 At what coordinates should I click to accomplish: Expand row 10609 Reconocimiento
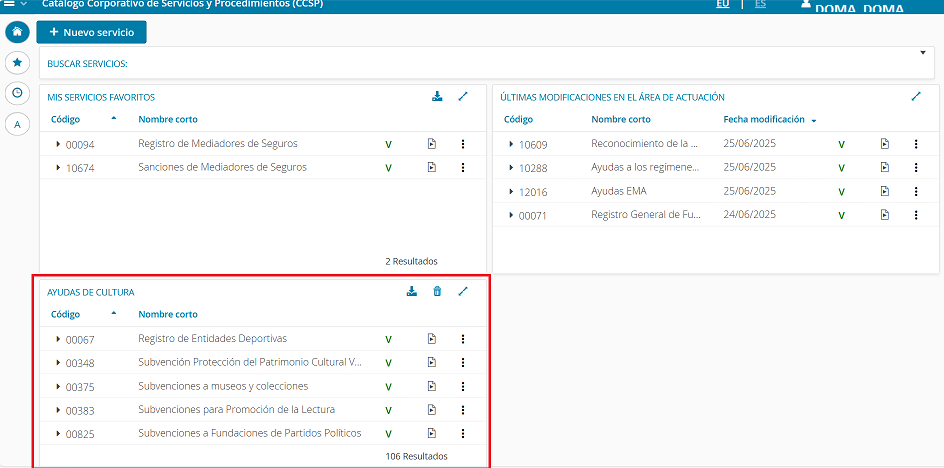coord(511,144)
